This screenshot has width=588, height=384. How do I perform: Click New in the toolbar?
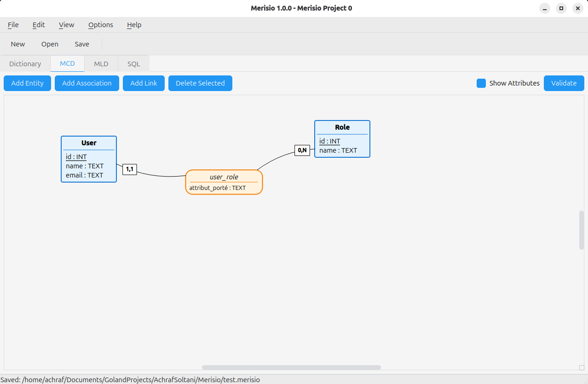18,44
